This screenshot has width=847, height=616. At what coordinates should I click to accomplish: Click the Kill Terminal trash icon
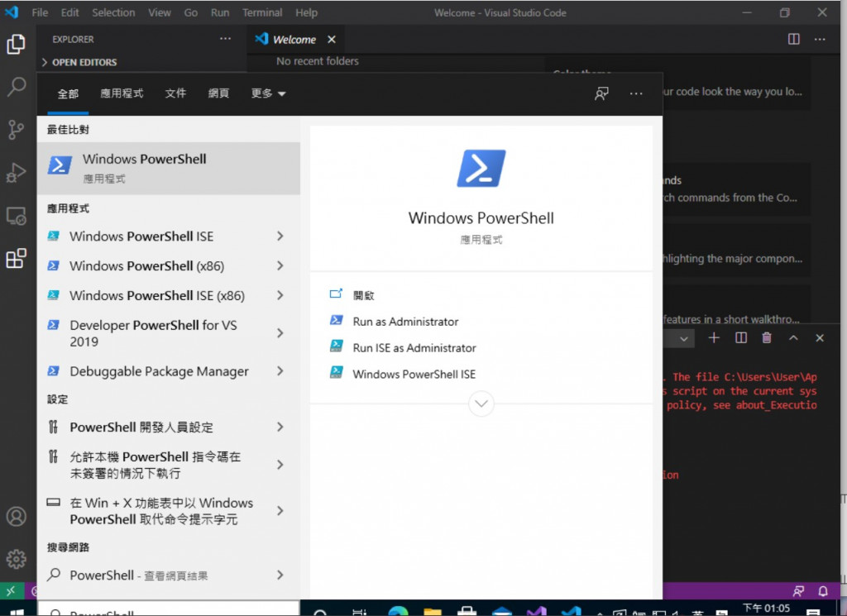click(x=767, y=338)
